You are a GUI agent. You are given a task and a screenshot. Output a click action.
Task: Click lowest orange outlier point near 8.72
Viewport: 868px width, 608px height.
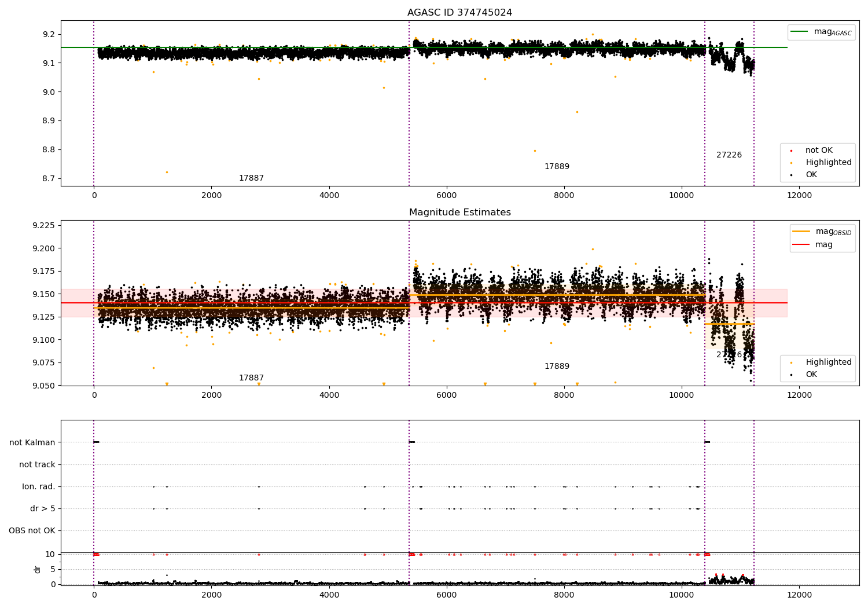tap(167, 172)
